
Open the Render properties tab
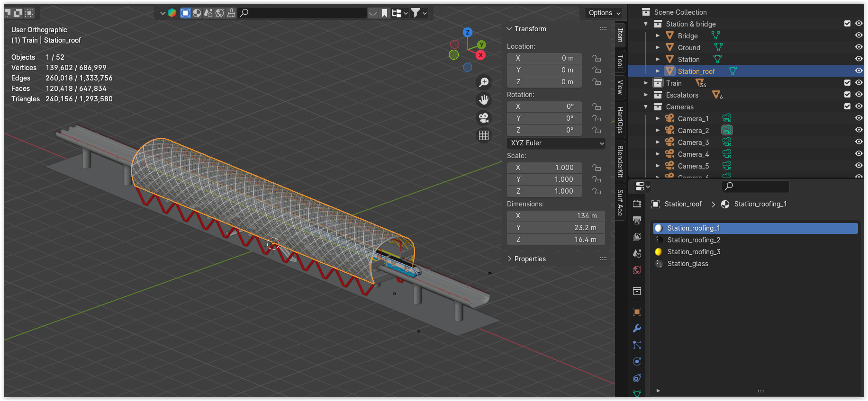(637, 204)
